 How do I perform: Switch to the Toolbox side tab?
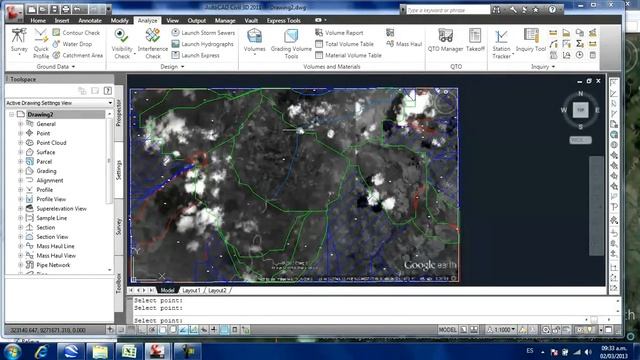[119, 283]
